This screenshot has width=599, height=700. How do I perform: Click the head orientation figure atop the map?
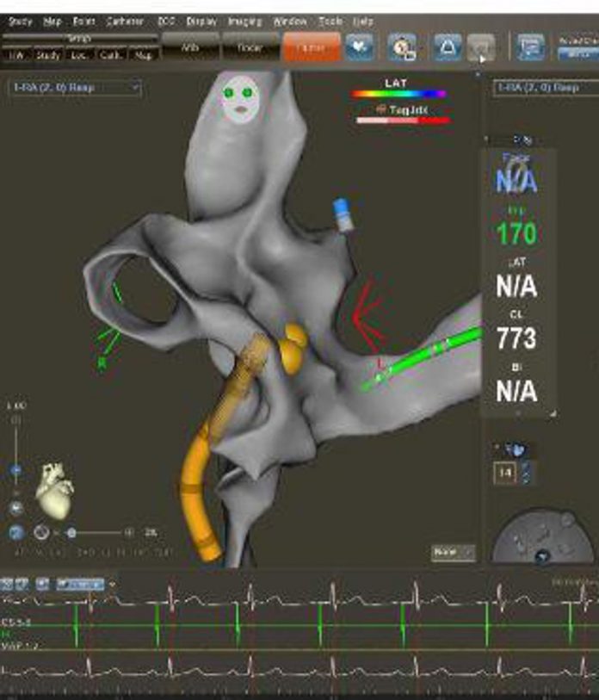(240, 95)
